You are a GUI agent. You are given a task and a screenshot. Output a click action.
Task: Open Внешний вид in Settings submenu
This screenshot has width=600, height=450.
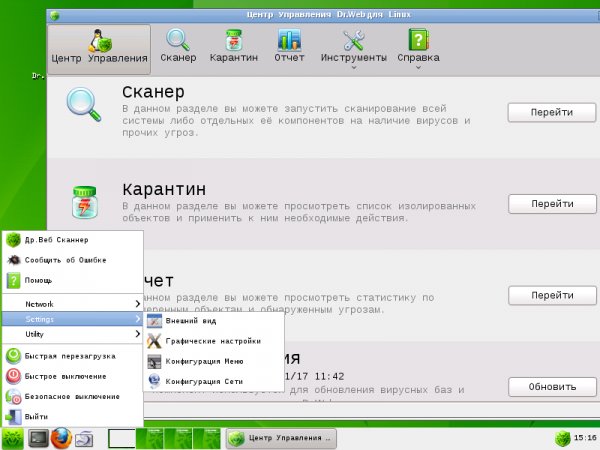click(214, 321)
